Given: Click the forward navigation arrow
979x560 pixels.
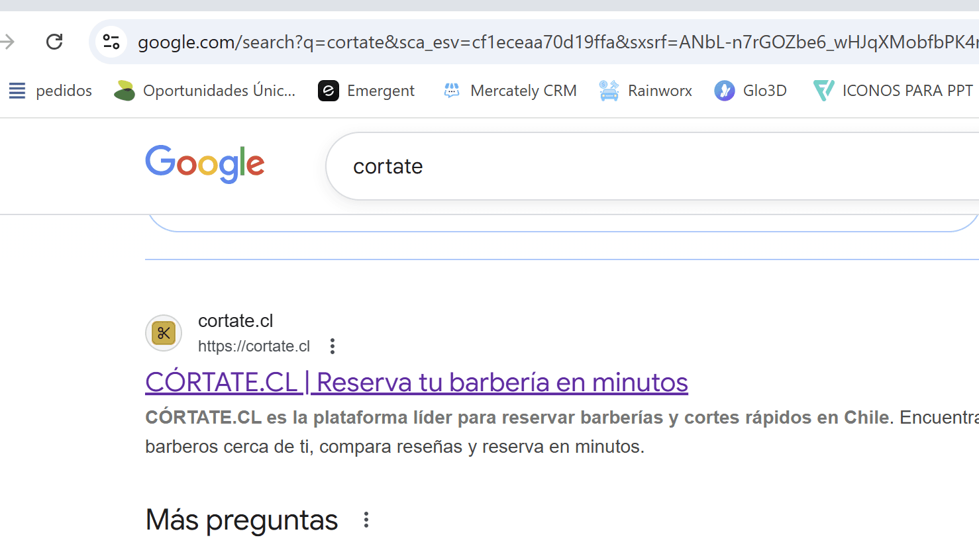Looking at the screenshot, I should click(8, 41).
